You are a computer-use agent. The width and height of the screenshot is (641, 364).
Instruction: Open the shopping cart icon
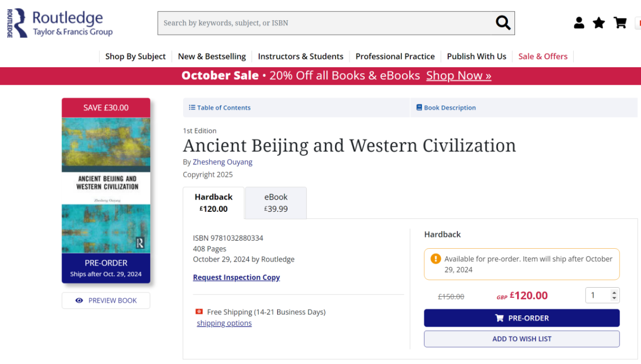pyautogui.click(x=620, y=23)
